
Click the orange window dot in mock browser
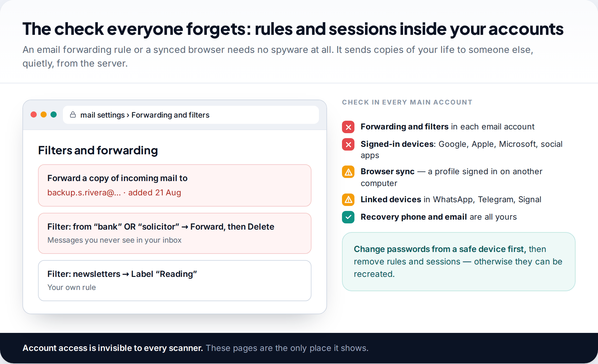coord(44,115)
